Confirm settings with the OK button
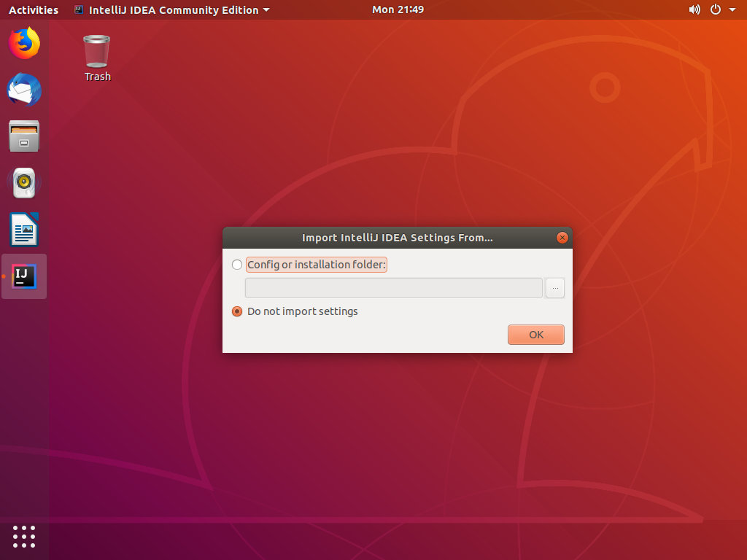This screenshot has width=747, height=560. pyautogui.click(x=535, y=334)
